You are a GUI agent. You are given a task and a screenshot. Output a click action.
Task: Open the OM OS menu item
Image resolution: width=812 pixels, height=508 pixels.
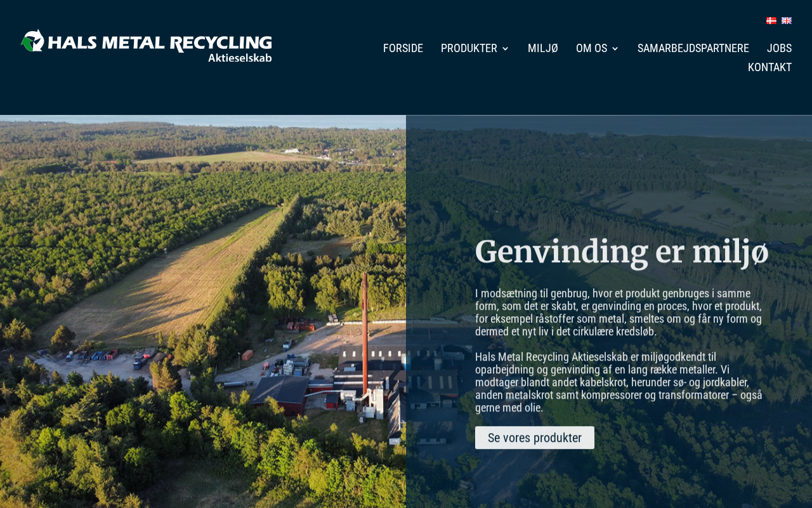591,48
